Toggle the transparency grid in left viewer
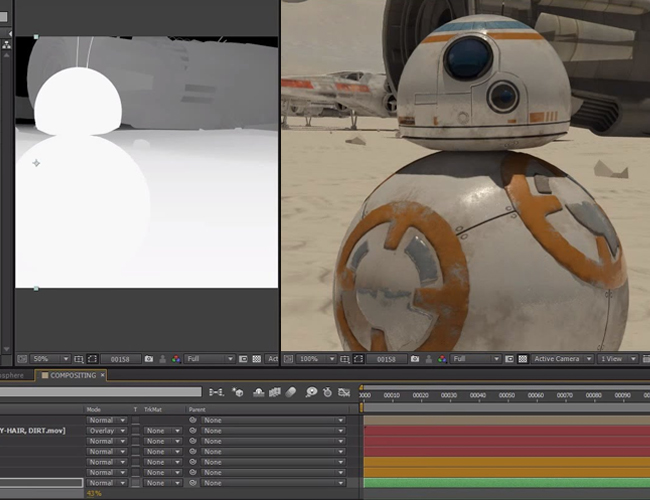This screenshot has width=650, height=500. [x=257, y=359]
